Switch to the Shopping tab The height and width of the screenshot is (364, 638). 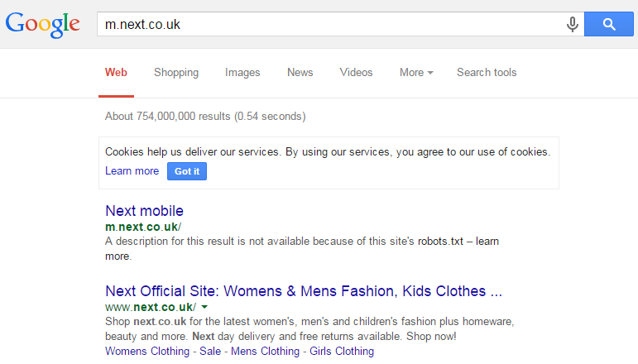point(176,73)
